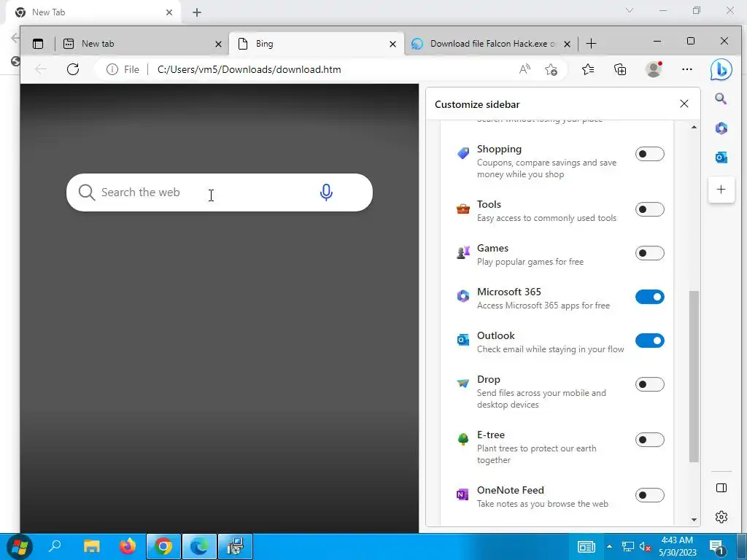
Task: Open Favorites list icon
Action: (x=588, y=69)
